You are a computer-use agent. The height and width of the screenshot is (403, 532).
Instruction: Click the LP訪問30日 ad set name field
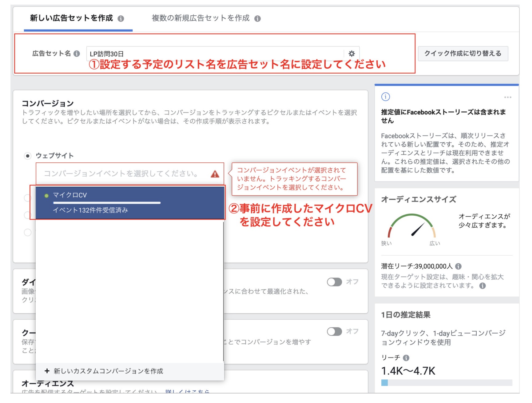(215, 54)
